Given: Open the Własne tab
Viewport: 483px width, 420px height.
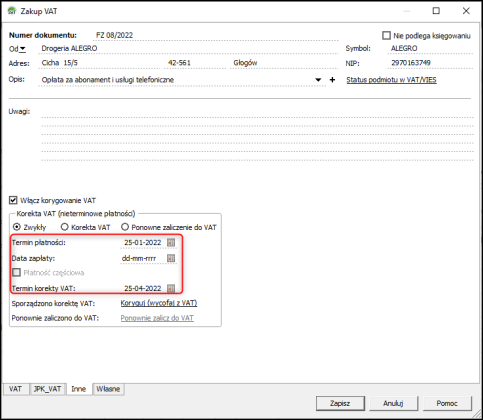Looking at the screenshot, I should click(108, 389).
